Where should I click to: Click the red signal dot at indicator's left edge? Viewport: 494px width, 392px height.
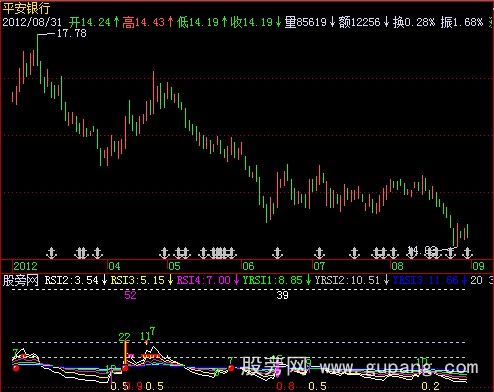16,368
